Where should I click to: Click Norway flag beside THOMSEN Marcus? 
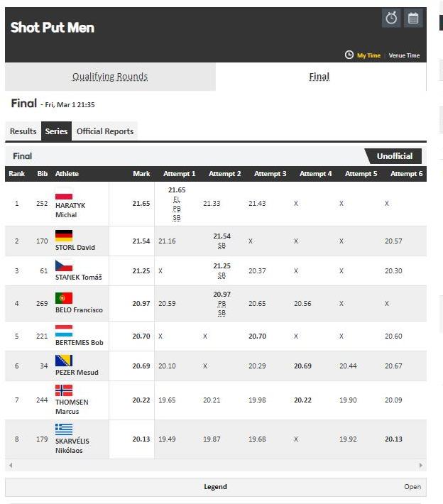[64, 390]
